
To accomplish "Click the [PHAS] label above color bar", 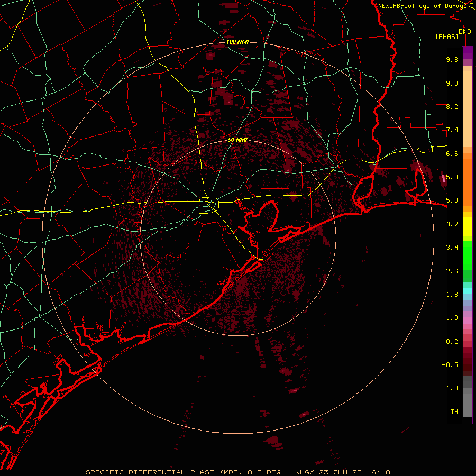I will pyautogui.click(x=447, y=36).
